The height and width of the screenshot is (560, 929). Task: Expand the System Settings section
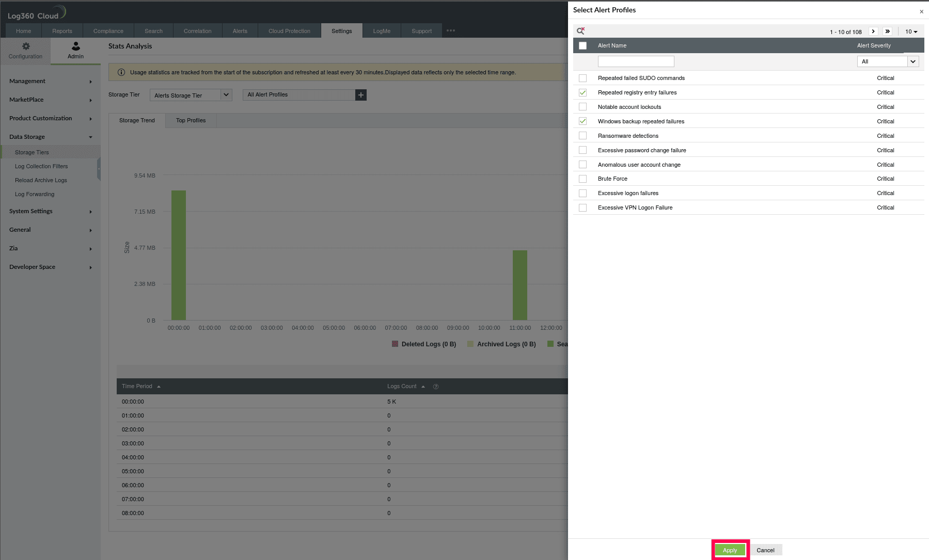(x=50, y=211)
